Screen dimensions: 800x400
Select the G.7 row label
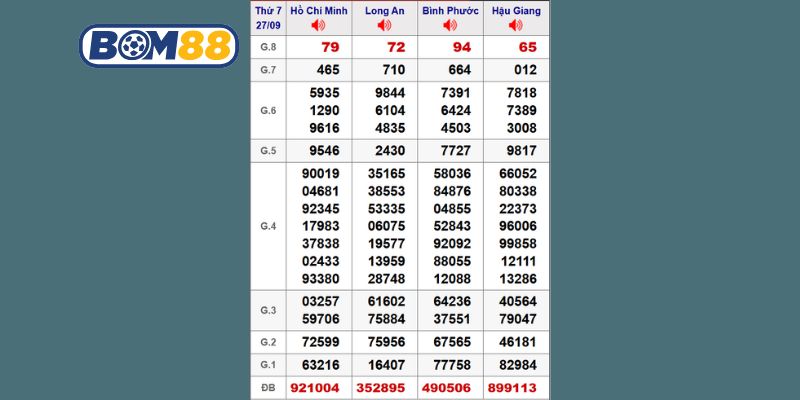pyautogui.click(x=268, y=70)
